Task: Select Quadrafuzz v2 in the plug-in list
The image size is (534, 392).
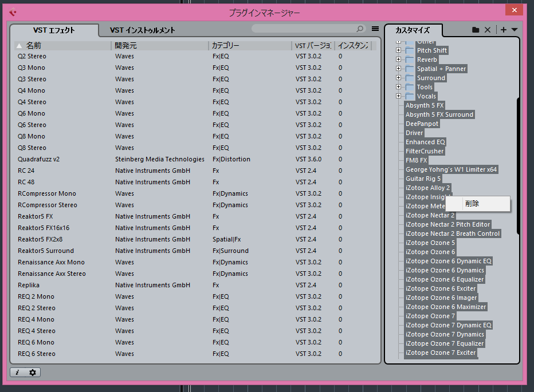Action: pyautogui.click(x=39, y=159)
